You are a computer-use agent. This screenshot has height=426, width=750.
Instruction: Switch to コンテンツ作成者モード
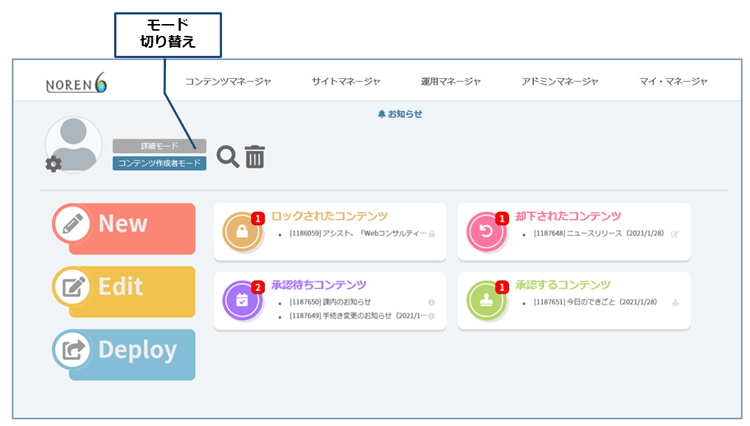click(159, 163)
